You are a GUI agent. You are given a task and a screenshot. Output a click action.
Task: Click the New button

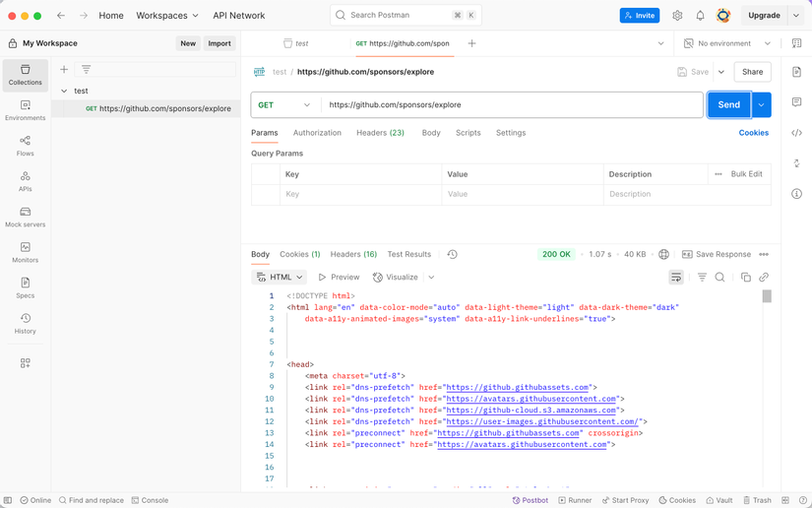pos(188,43)
